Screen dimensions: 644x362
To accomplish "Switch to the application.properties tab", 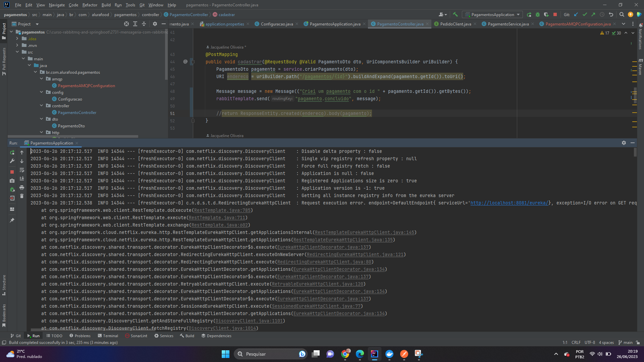I will click(225, 24).
